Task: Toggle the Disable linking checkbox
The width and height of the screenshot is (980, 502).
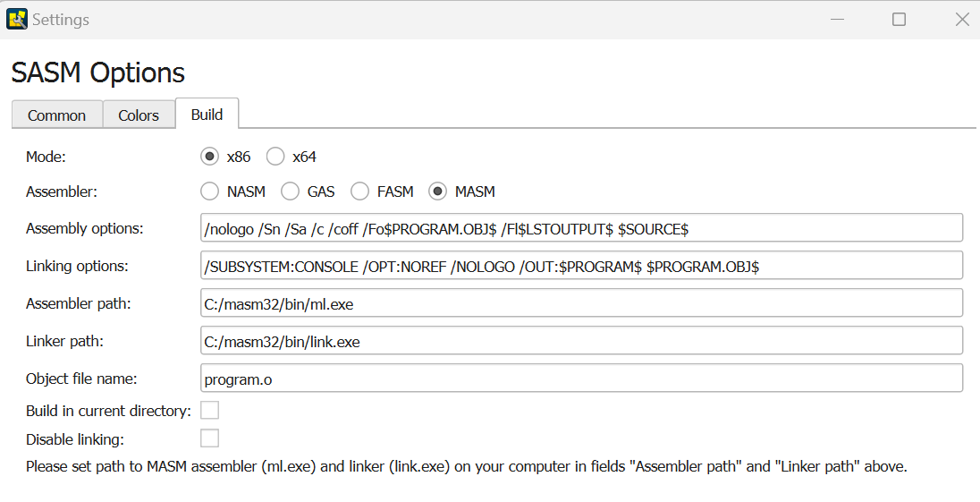Action: click(x=209, y=438)
